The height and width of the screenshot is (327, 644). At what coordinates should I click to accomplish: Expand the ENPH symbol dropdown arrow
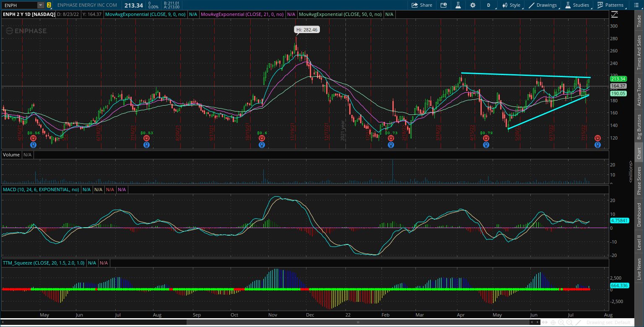(x=39, y=5)
